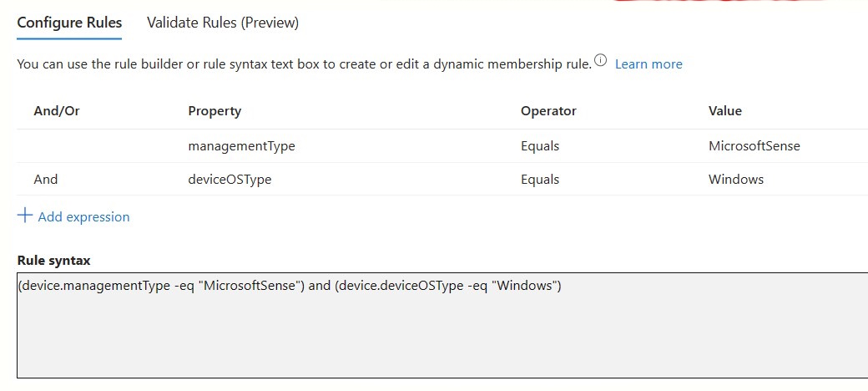Click the Add expression link text
Screen dimensions: 868x391
83,217
